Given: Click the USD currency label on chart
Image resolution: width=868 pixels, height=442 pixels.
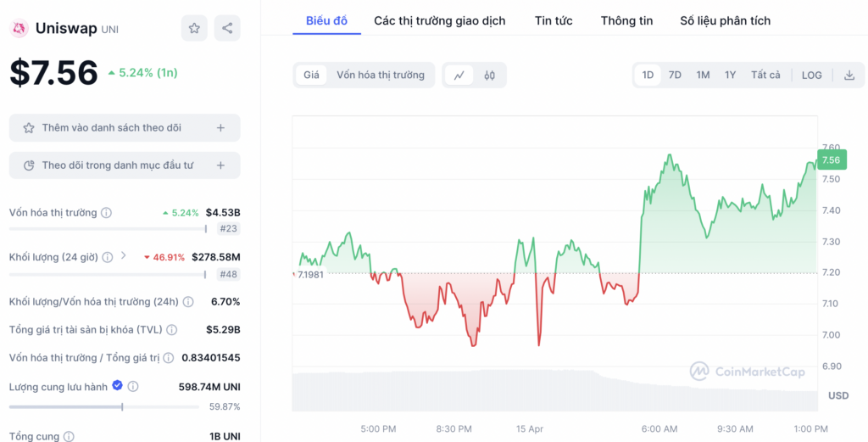Looking at the screenshot, I should click(x=838, y=396).
